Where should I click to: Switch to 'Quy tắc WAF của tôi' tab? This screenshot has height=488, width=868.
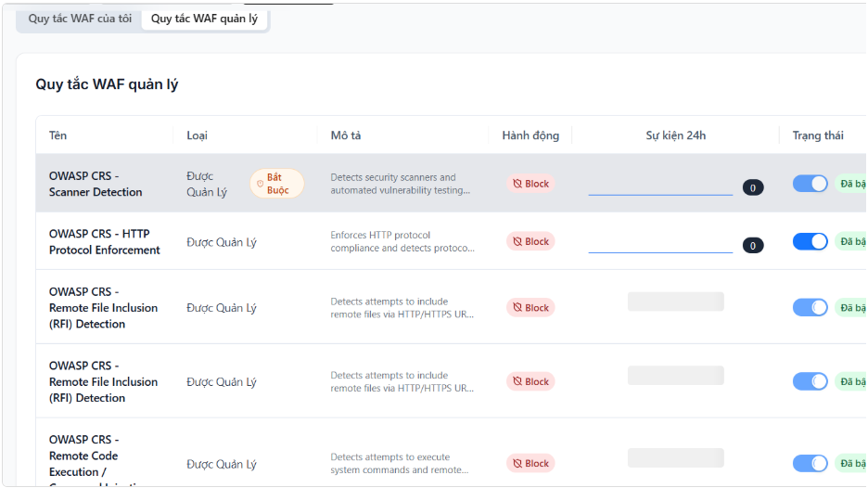click(80, 19)
